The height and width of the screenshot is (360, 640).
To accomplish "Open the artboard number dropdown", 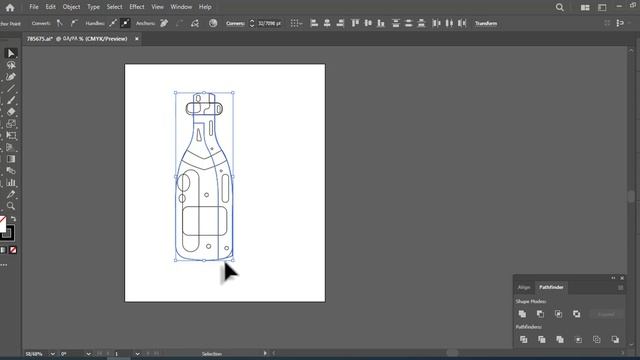I will click(x=138, y=354).
